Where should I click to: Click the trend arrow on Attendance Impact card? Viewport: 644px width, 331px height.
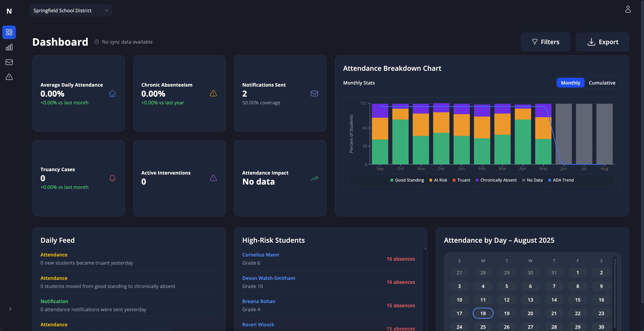(314, 178)
